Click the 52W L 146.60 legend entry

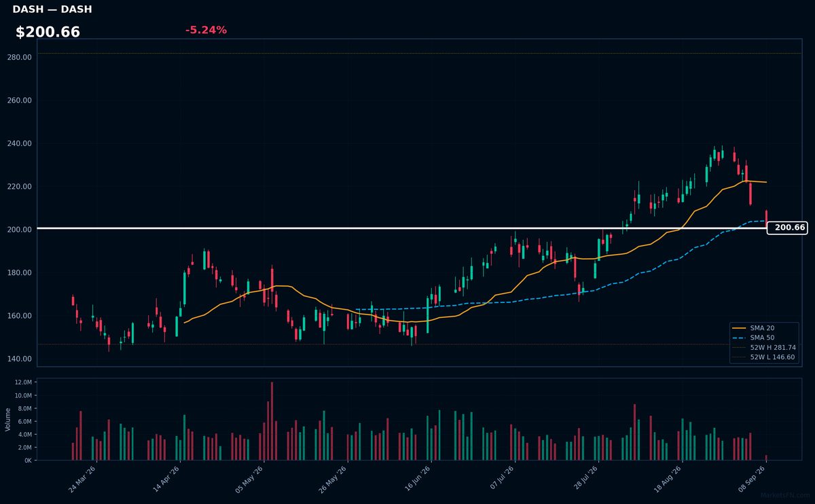tap(764, 357)
